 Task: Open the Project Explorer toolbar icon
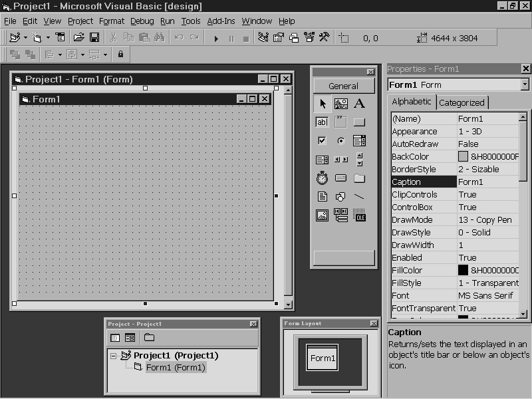(x=263, y=37)
